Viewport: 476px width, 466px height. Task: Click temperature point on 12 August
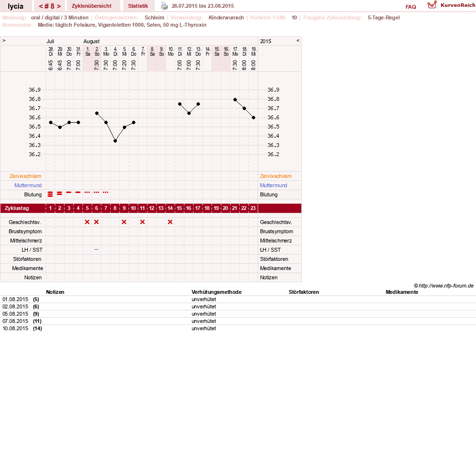click(x=189, y=113)
